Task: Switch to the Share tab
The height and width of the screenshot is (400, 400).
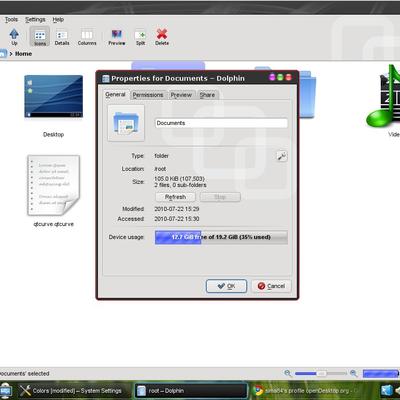Action: [207, 95]
